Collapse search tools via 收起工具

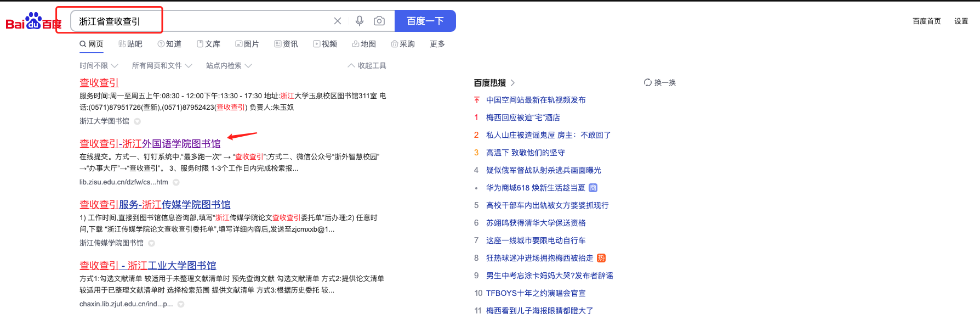(367, 65)
